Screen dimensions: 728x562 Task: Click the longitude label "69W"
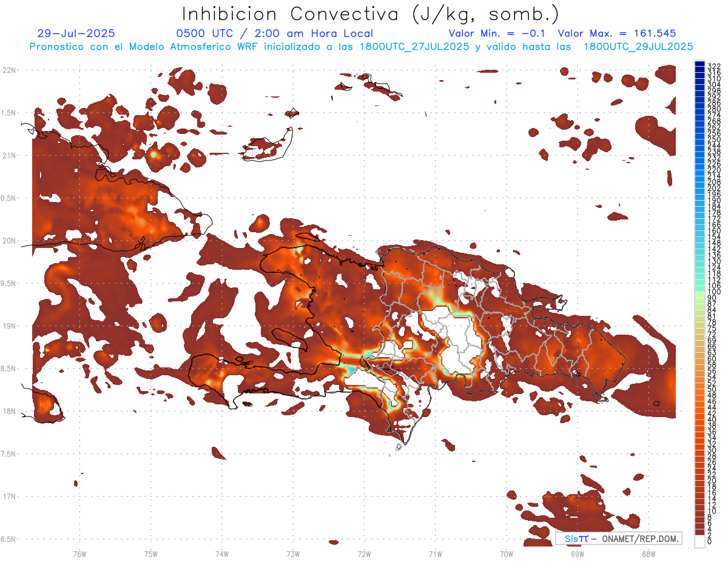tap(578, 554)
